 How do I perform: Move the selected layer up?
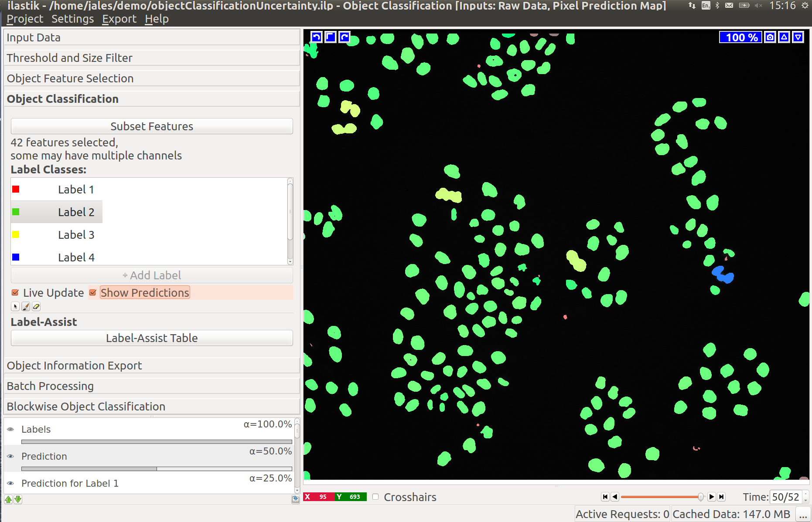point(8,499)
